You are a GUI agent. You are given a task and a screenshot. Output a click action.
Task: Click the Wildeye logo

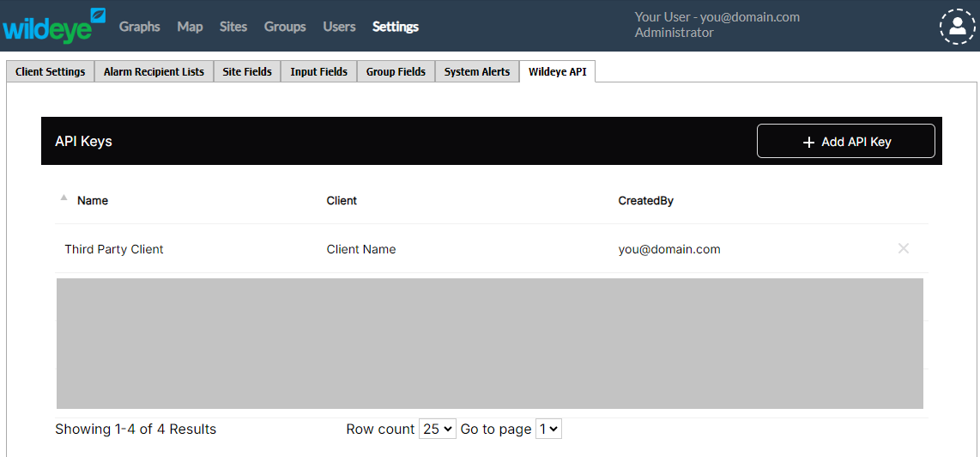click(54, 26)
